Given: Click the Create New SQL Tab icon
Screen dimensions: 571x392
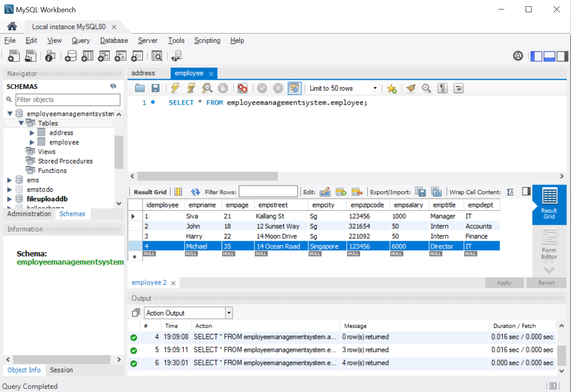Looking at the screenshot, I should pos(13,56).
